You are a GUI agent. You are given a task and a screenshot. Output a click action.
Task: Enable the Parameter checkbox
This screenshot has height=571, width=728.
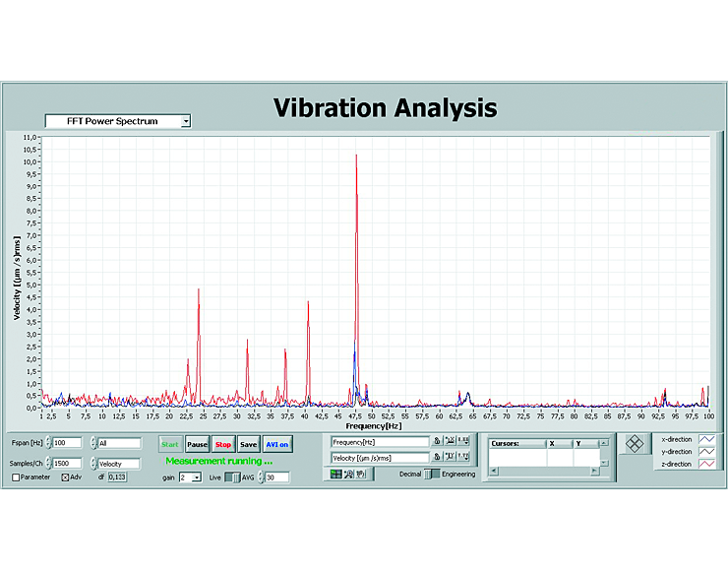16,477
